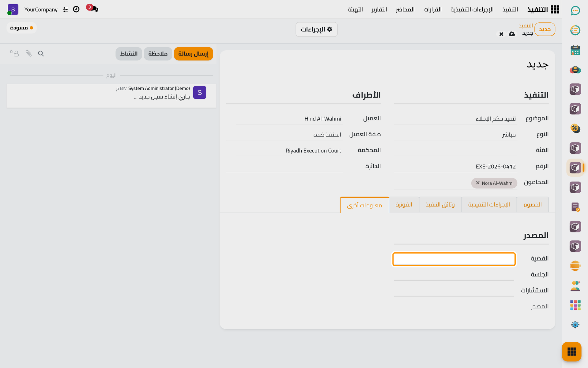Click the paperclip attachments icon
The image size is (588, 368).
click(x=28, y=54)
